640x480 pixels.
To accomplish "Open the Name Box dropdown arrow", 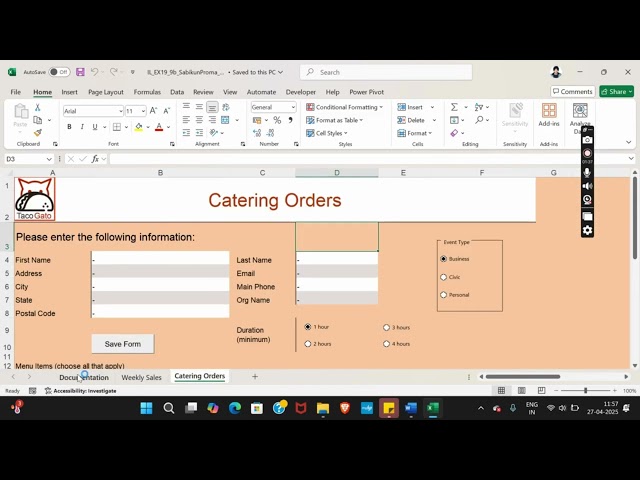I will [x=49, y=159].
